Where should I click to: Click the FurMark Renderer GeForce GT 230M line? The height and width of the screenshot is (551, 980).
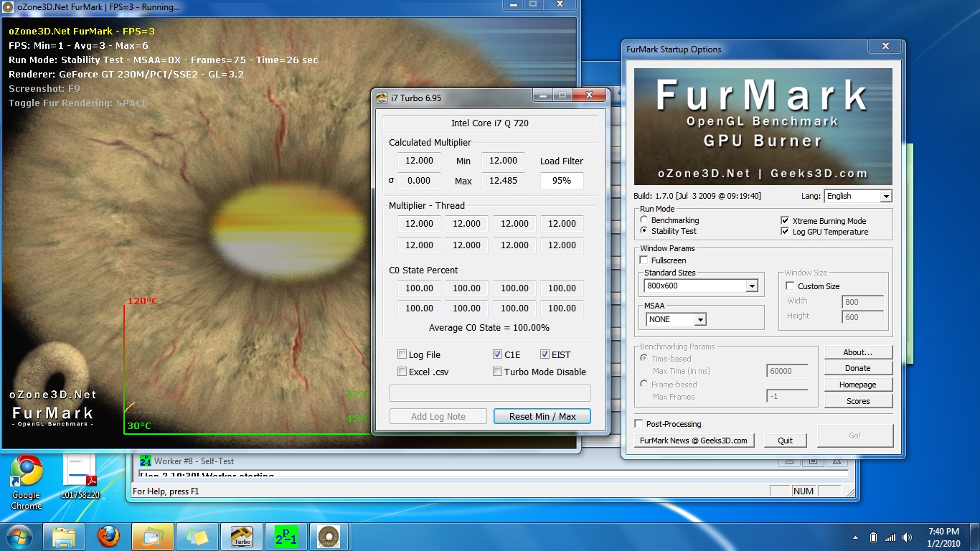pos(126,74)
